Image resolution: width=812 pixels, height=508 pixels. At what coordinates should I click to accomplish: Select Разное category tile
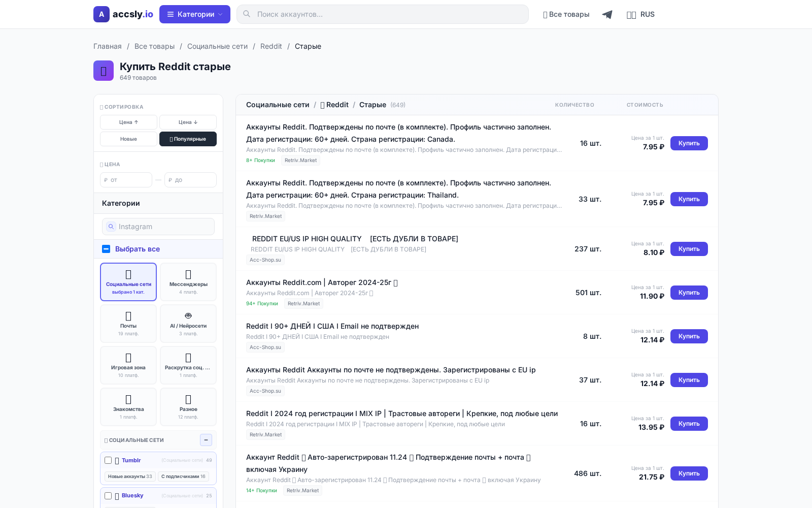[188, 407]
